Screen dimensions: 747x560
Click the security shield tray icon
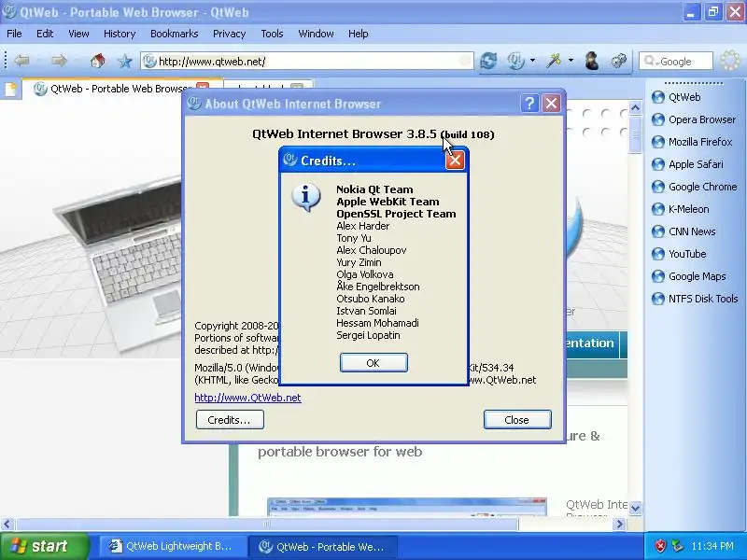coord(660,546)
